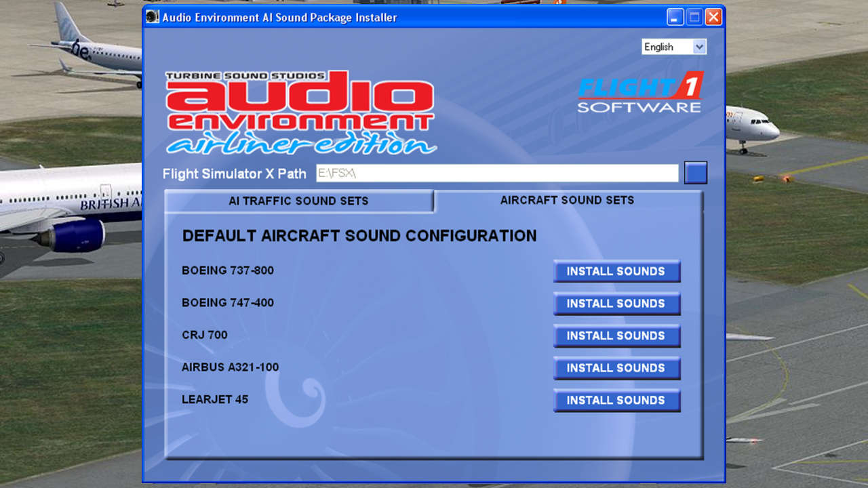Install sounds for the CRJ 700
This screenshot has width=868, height=488.
pos(616,335)
